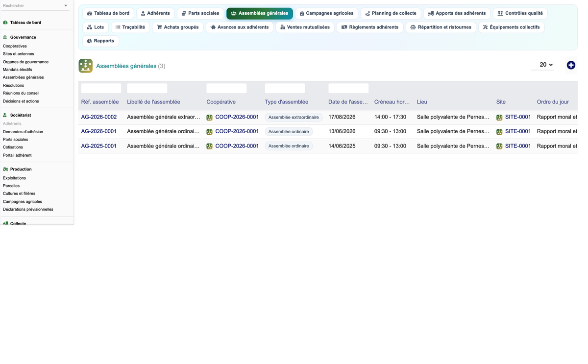Open assembly AG-2025-0001 link
The height and width of the screenshot is (364, 588).
click(99, 146)
